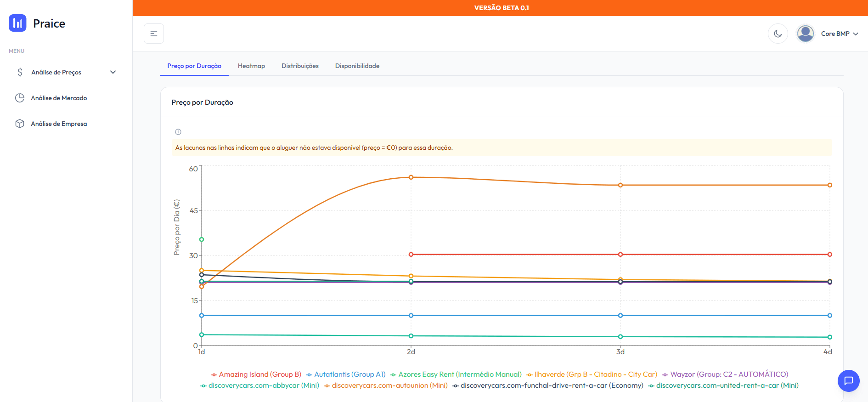Click the dollar sign icon in the sidebar
The image size is (868, 402).
[20, 72]
